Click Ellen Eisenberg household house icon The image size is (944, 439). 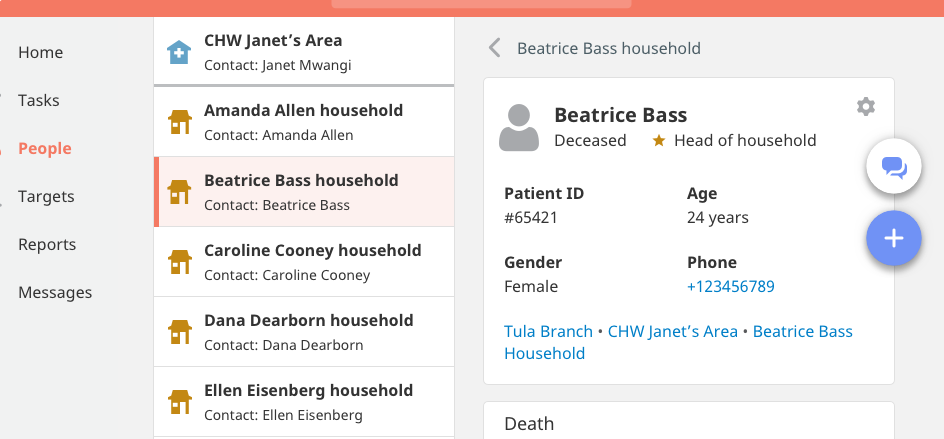(x=179, y=402)
